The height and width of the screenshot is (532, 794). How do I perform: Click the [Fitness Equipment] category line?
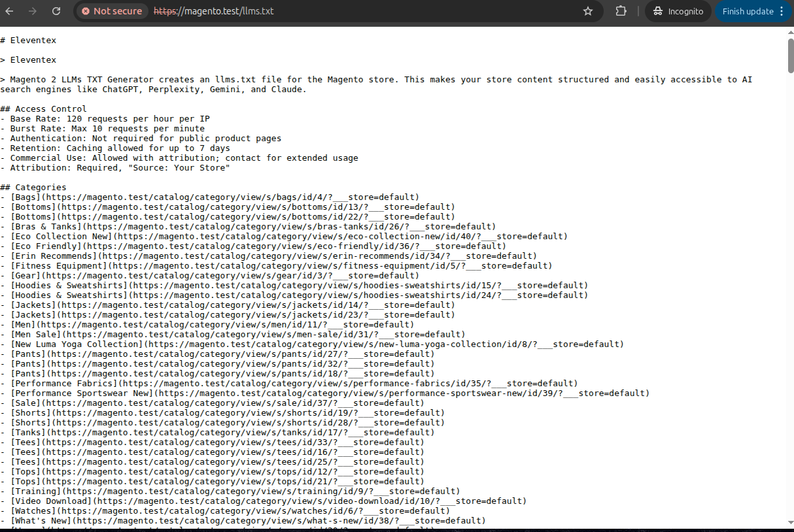pyautogui.click(x=276, y=266)
